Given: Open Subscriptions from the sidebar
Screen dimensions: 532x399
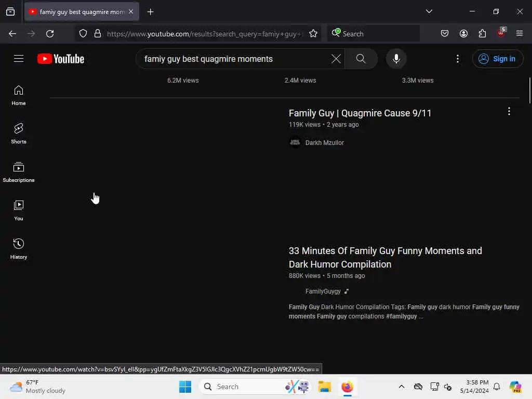Looking at the screenshot, I should click(19, 172).
